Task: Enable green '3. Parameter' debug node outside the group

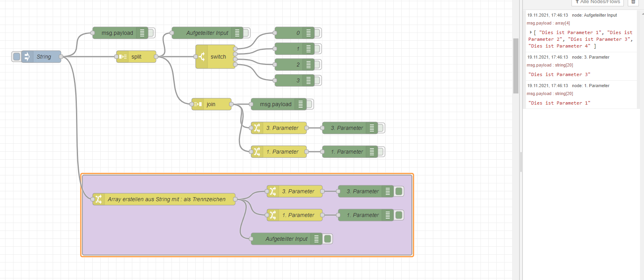Action: (381, 128)
